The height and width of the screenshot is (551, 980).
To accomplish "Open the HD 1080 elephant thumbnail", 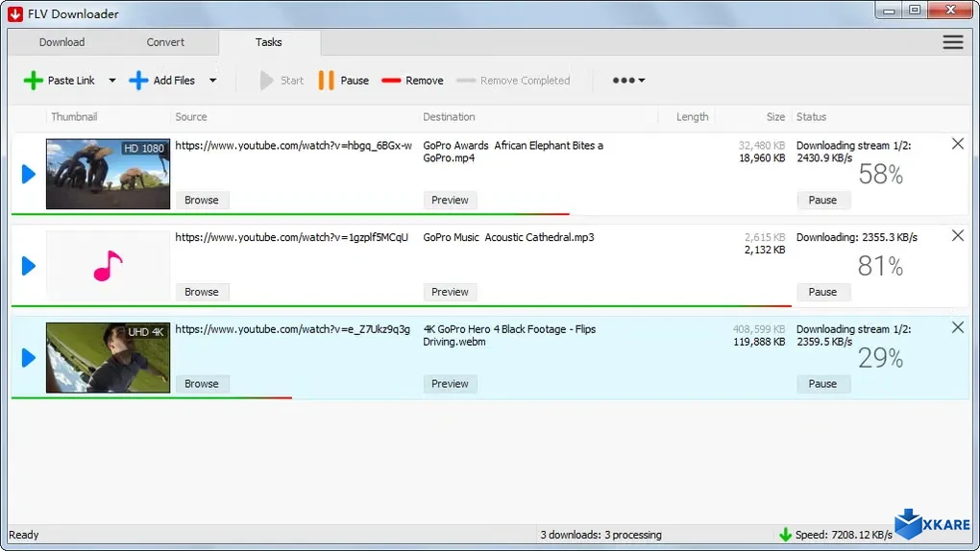I will pyautogui.click(x=109, y=174).
